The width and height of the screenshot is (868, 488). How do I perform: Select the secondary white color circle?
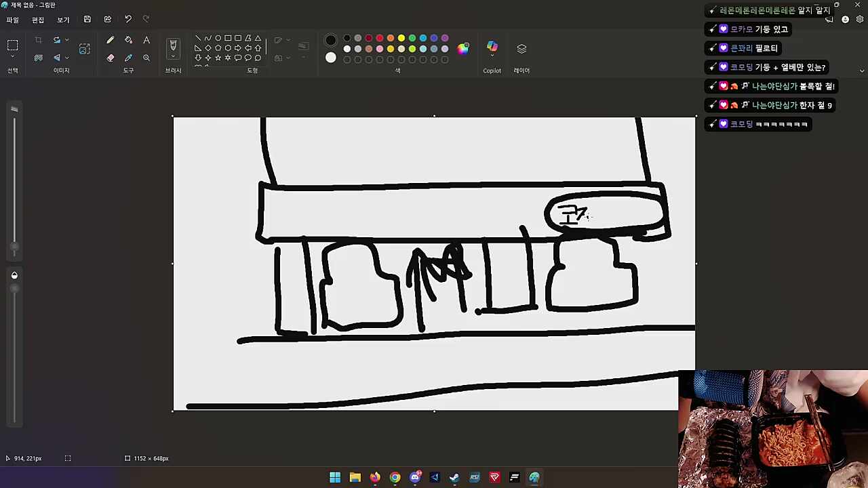tap(331, 58)
